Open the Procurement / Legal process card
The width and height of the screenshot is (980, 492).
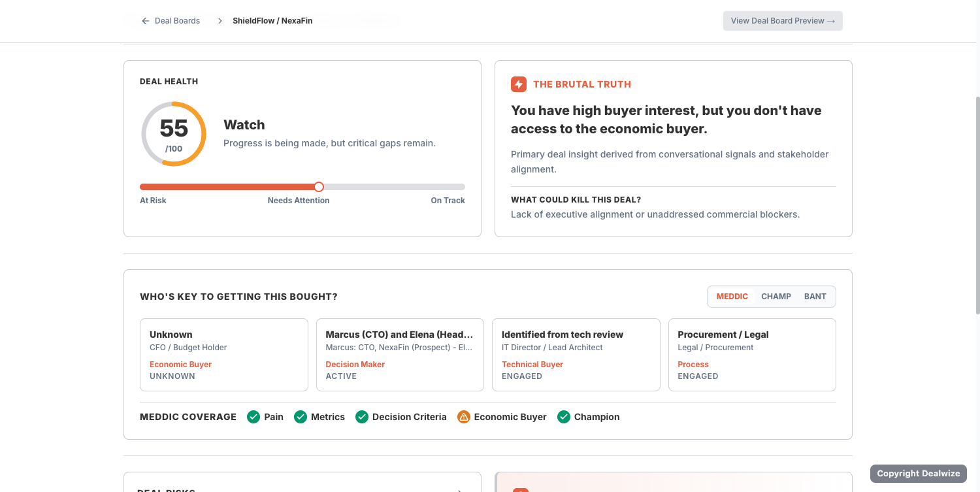[752, 355]
